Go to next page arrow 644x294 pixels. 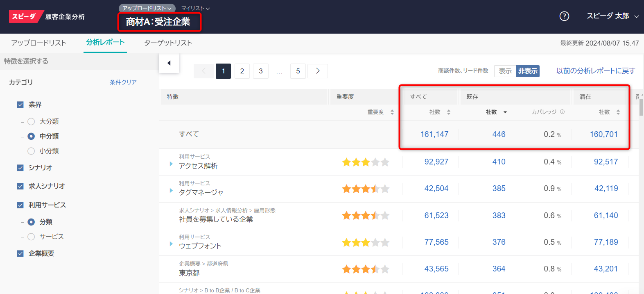[x=317, y=71]
